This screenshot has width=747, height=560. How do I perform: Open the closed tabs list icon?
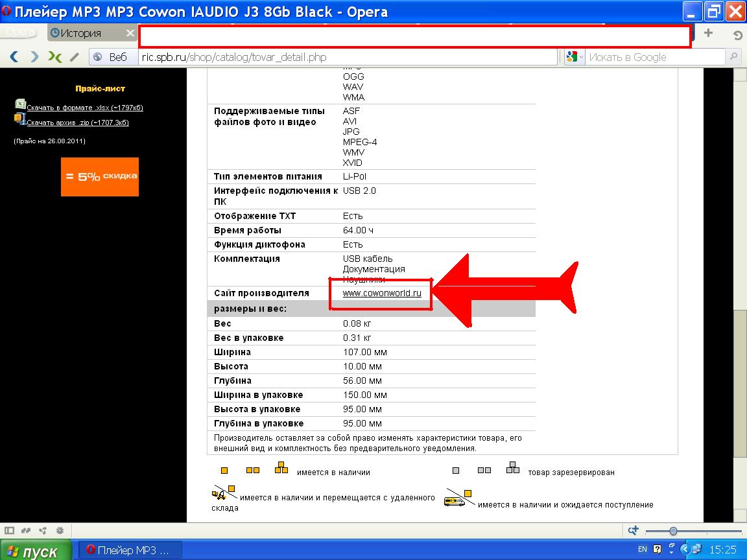737,35
